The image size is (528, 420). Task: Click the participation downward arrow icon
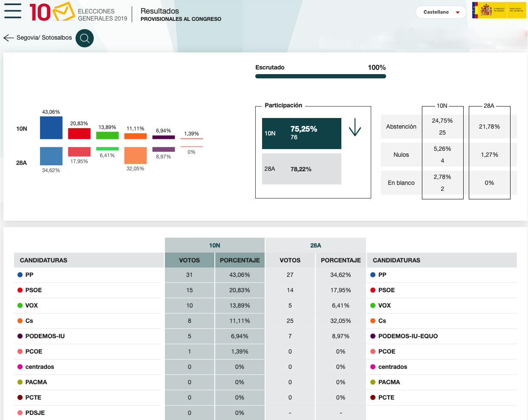[355, 127]
